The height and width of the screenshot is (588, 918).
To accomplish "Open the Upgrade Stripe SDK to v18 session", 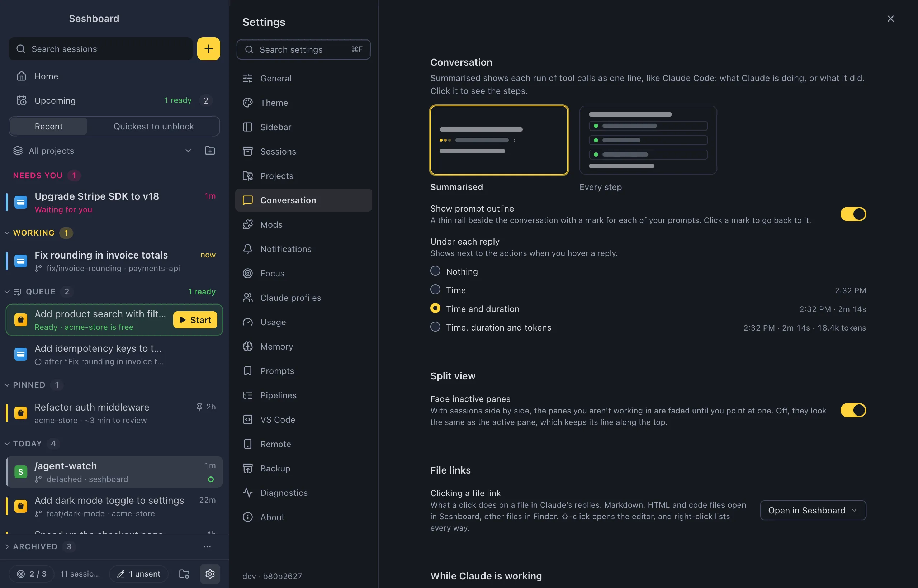I will coord(114,202).
